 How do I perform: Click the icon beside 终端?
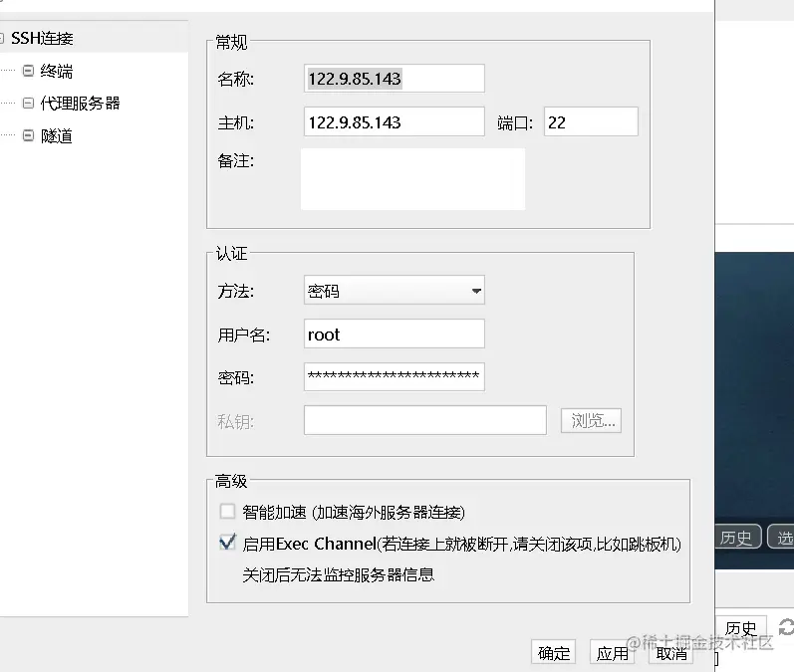tap(28, 71)
